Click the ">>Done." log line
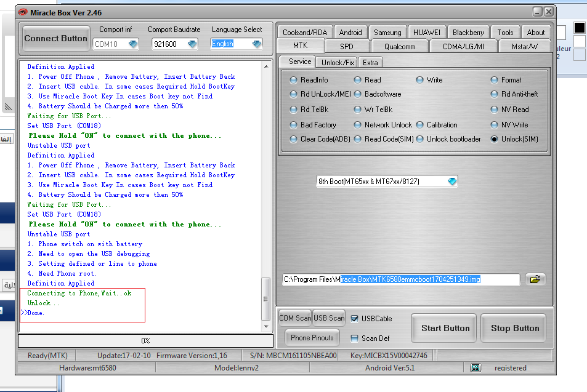Image resolution: width=587 pixels, height=392 pixels. click(x=33, y=313)
